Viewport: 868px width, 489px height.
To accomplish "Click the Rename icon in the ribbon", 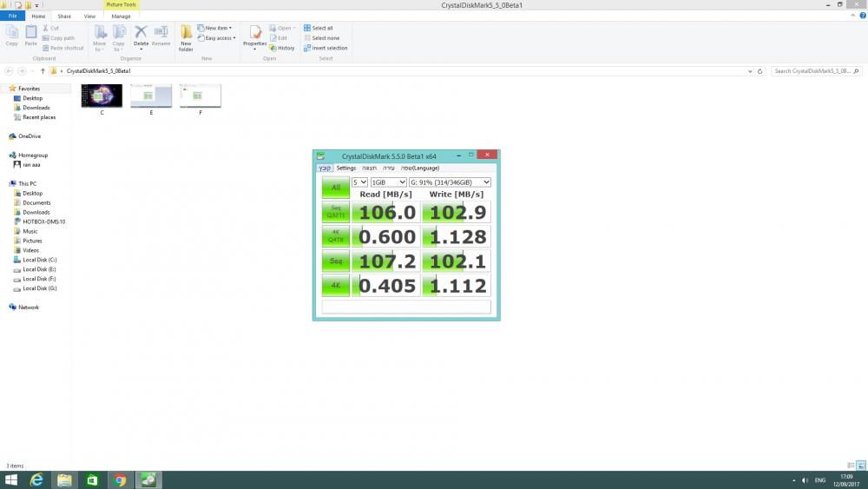I will (x=161, y=36).
